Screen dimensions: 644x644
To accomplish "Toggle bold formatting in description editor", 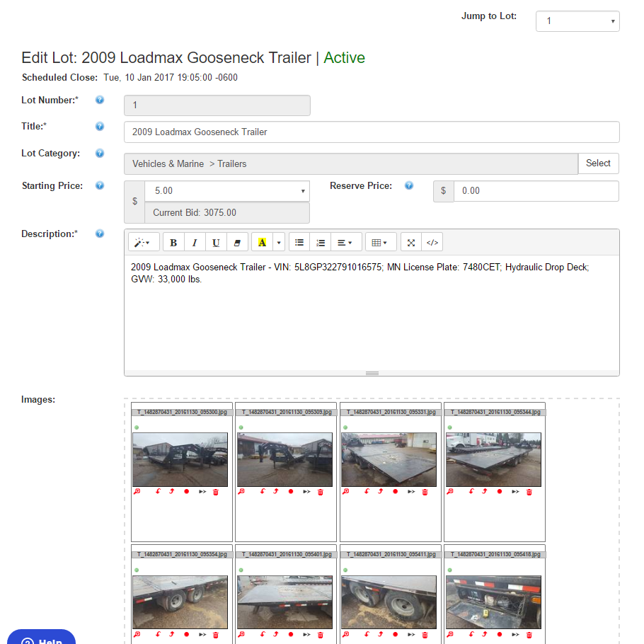I will (173, 242).
